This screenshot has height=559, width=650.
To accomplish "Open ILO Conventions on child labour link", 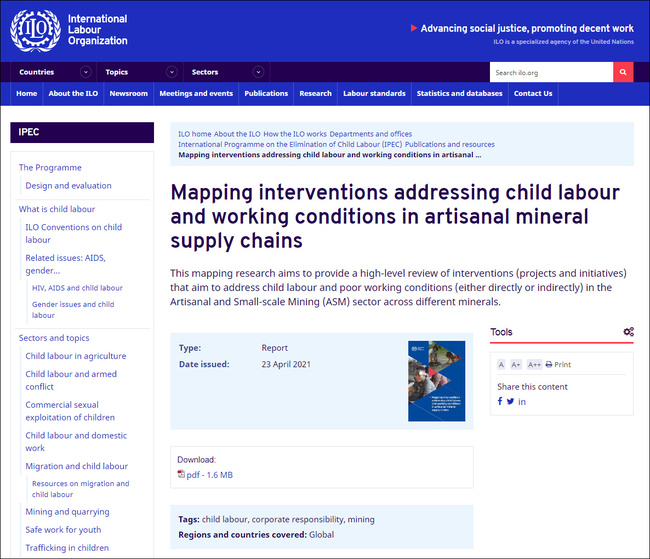I will [74, 233].
